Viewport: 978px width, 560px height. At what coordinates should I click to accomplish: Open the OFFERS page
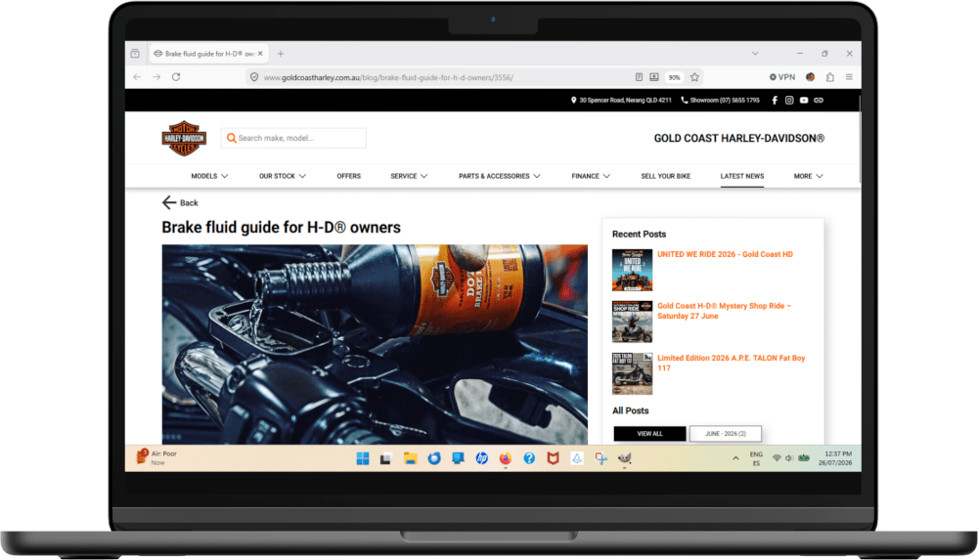tap(349, 177)
